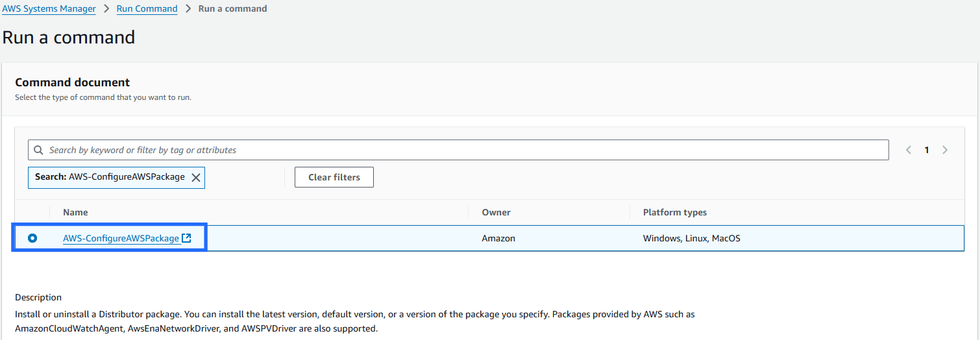Click the Command document section heading
The height and width of the screenshot is (340, 980).
[72, 82]
